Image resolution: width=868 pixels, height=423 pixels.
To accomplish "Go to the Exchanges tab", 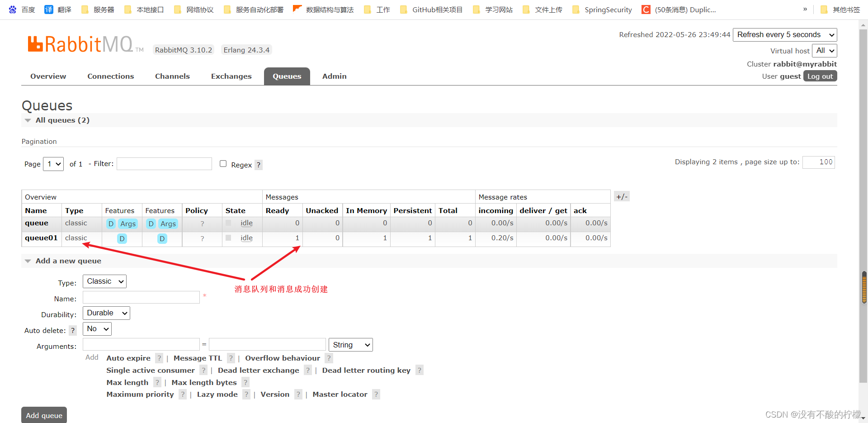I will 231,76.
